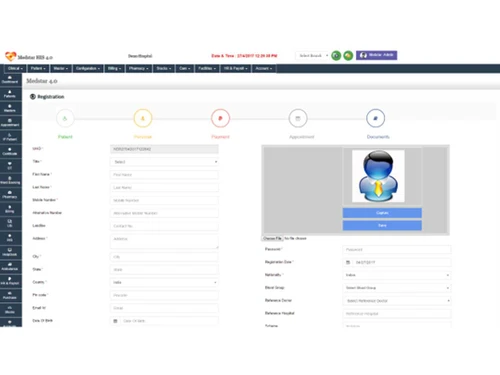Open Purchase in the left sidebar
This screenshot has height=375, width=500.
[x=10, y=295]
